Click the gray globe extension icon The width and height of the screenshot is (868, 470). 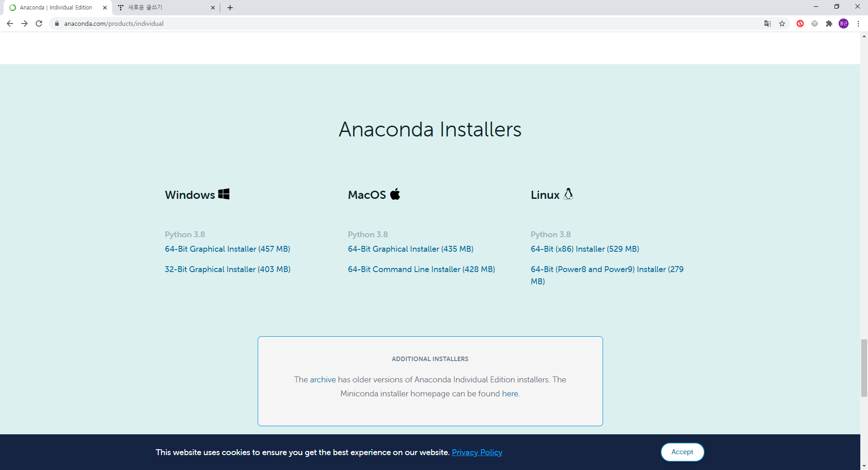[815, 23]
